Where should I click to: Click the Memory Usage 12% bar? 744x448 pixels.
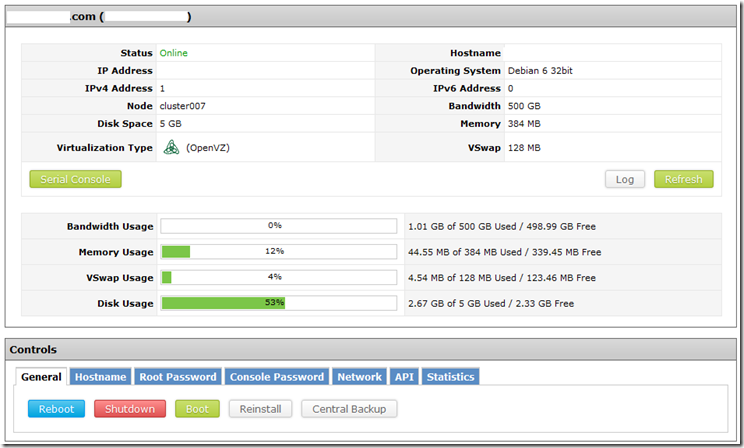279,252
